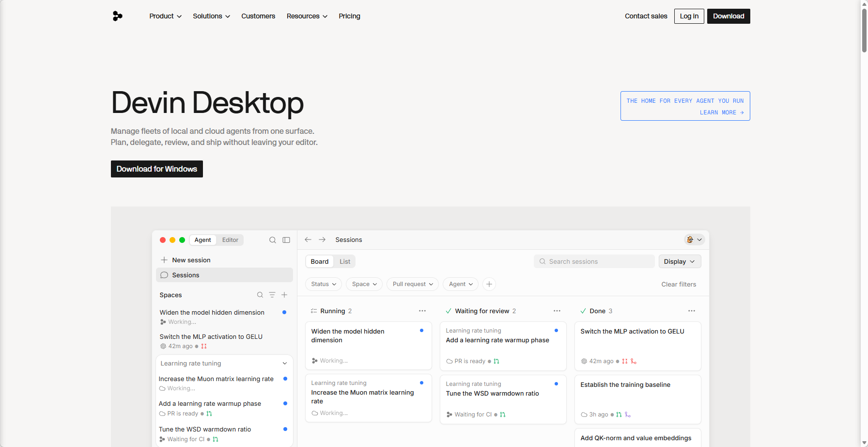Click into the Search sessions field
Image resolution: width=868 pixels, height=447 pixels.
click(594, 261)
